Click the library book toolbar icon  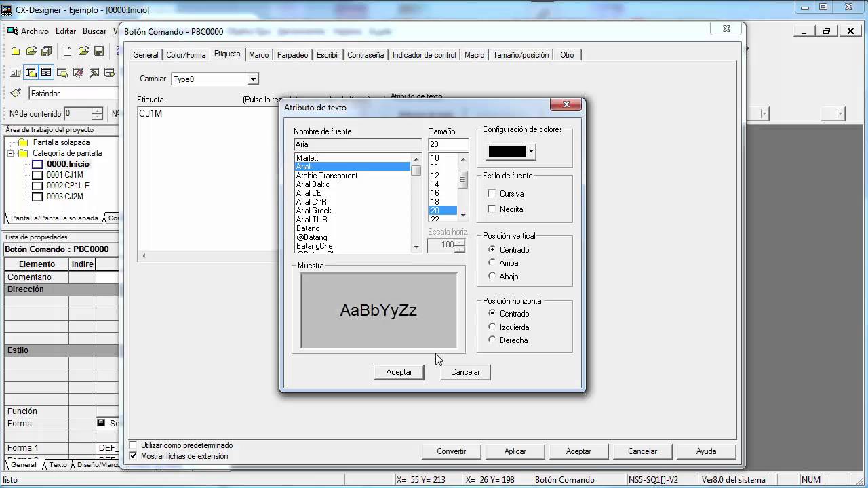(x=78, y=73)
